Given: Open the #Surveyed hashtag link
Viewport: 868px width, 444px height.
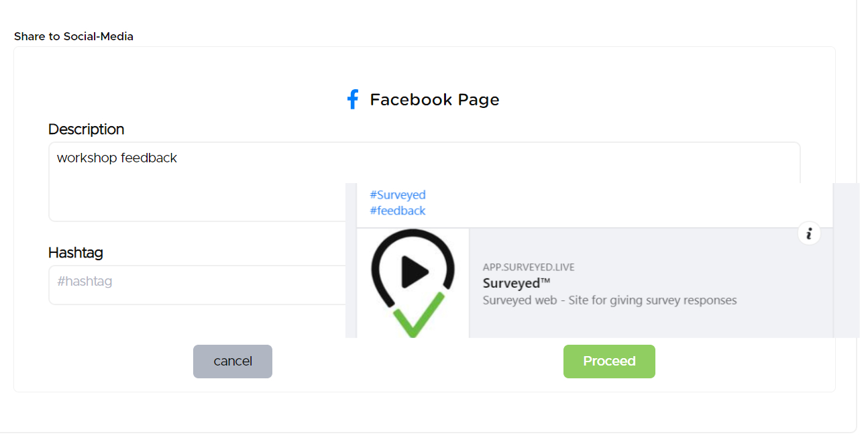Looking at the screenshot, I should (x=398, y=195).
